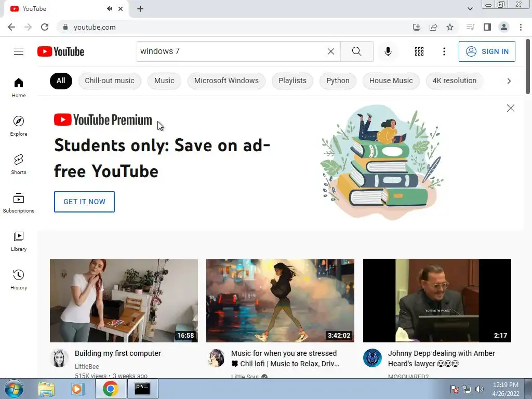The height and width of the screenshot is (399, 532).
Task: Open Chrome three-dot menu
Action: [521, 27]
